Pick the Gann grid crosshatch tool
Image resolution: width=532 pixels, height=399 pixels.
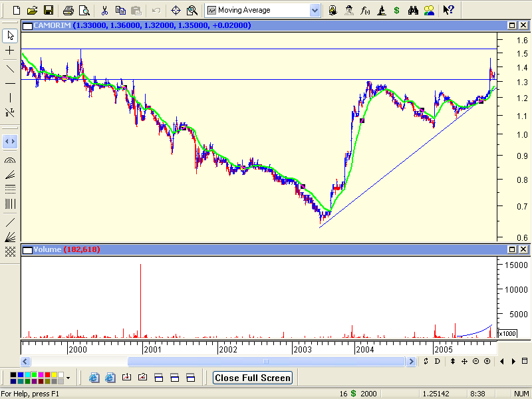(x=10, y=251)
